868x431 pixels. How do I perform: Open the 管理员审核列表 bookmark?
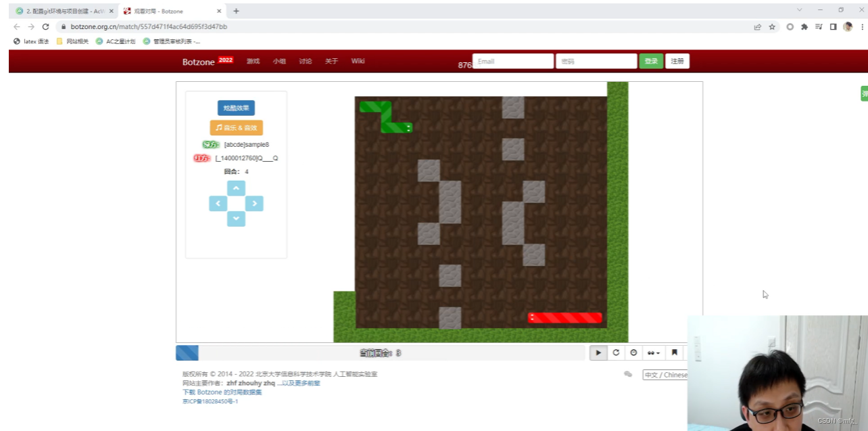tap(172, 41)
